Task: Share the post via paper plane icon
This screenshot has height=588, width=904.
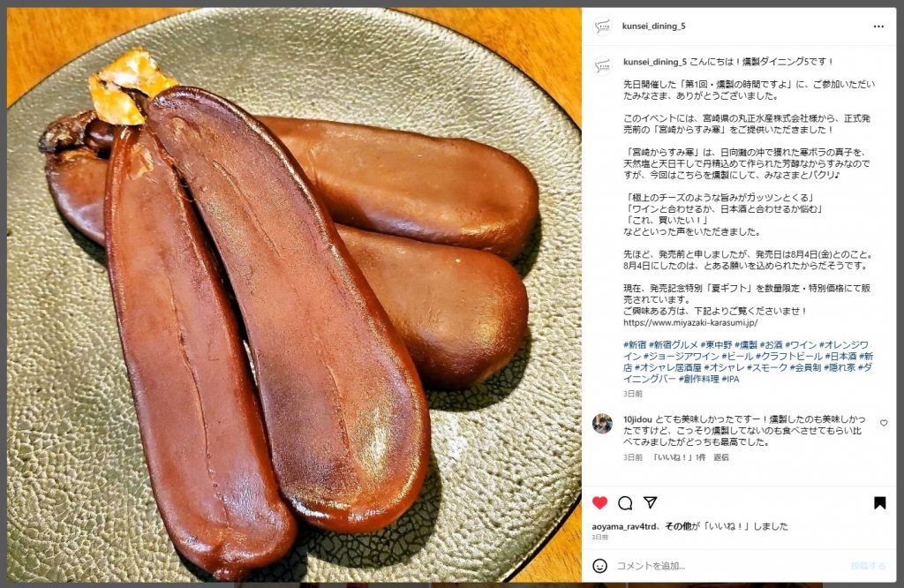Action: 651,502
